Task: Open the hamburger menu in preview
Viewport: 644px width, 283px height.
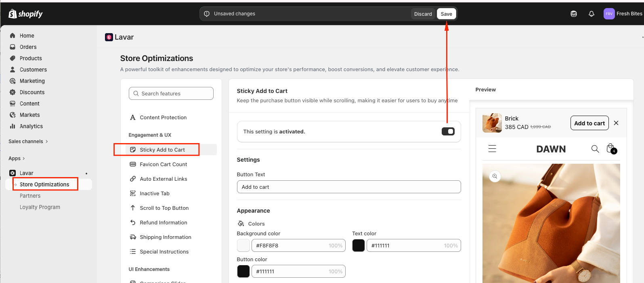Action: (492, 149)
